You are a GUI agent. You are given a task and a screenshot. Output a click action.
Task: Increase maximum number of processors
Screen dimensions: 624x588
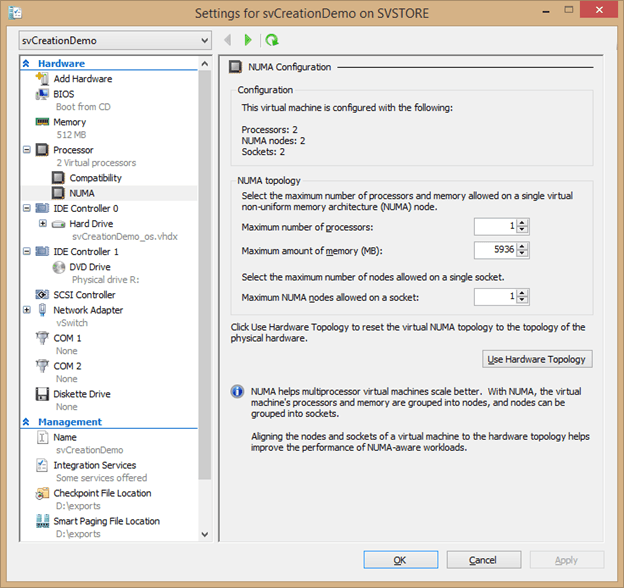tap(522, 223)
